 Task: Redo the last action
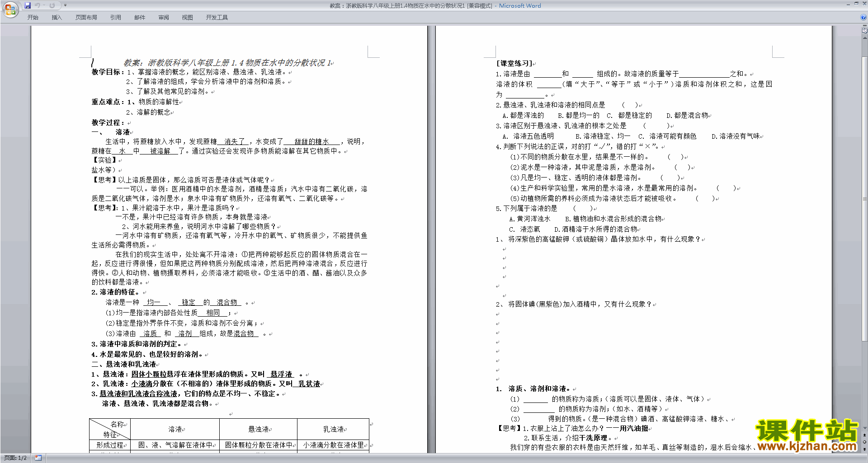point(52,5)
